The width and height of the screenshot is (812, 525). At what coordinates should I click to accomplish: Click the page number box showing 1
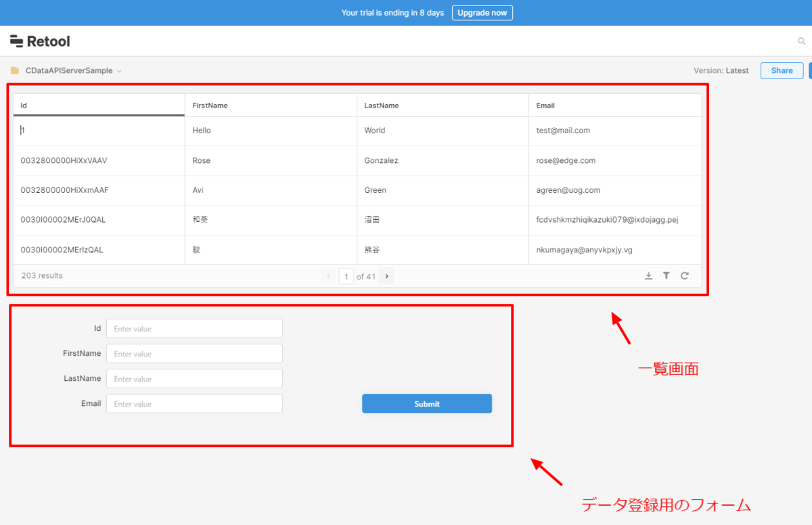pos(346,276)
